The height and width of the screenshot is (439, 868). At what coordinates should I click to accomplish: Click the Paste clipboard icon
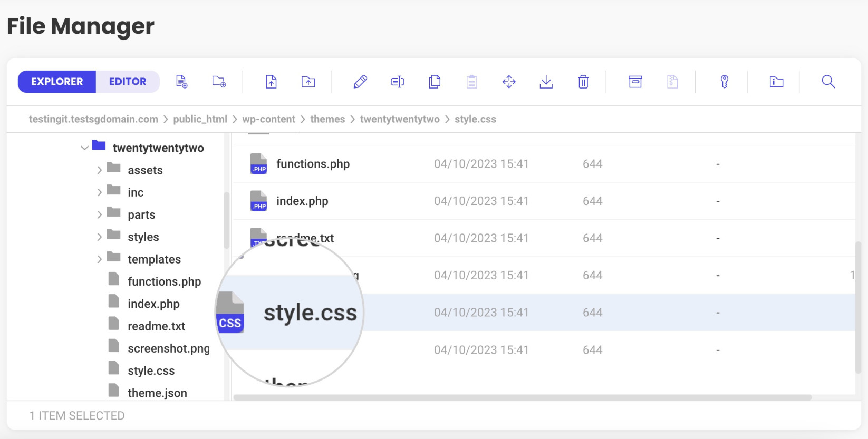point(472,82)
